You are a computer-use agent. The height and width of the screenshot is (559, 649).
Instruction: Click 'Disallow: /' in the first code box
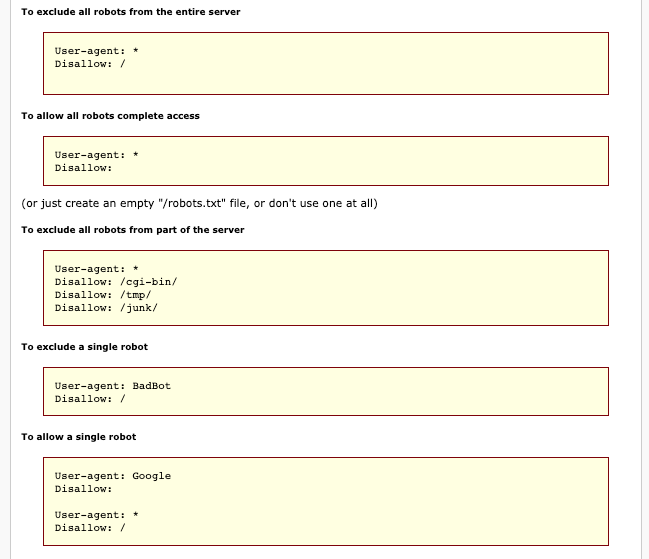pyautogui.click(x=90, y=64)
